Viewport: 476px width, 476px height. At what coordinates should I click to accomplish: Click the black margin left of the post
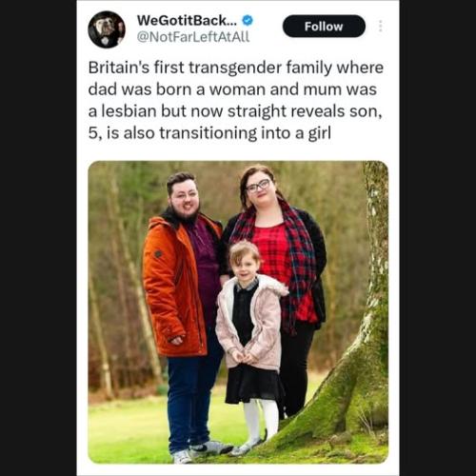click(x=38, y=238)
